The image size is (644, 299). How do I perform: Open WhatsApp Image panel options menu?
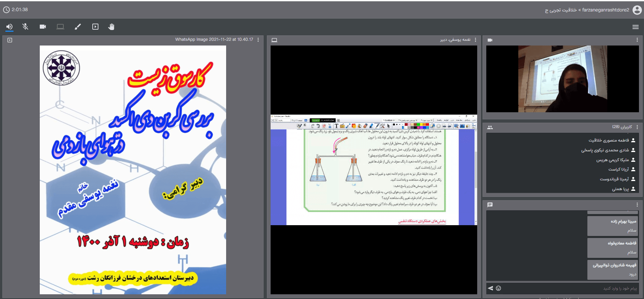point(258,40)
